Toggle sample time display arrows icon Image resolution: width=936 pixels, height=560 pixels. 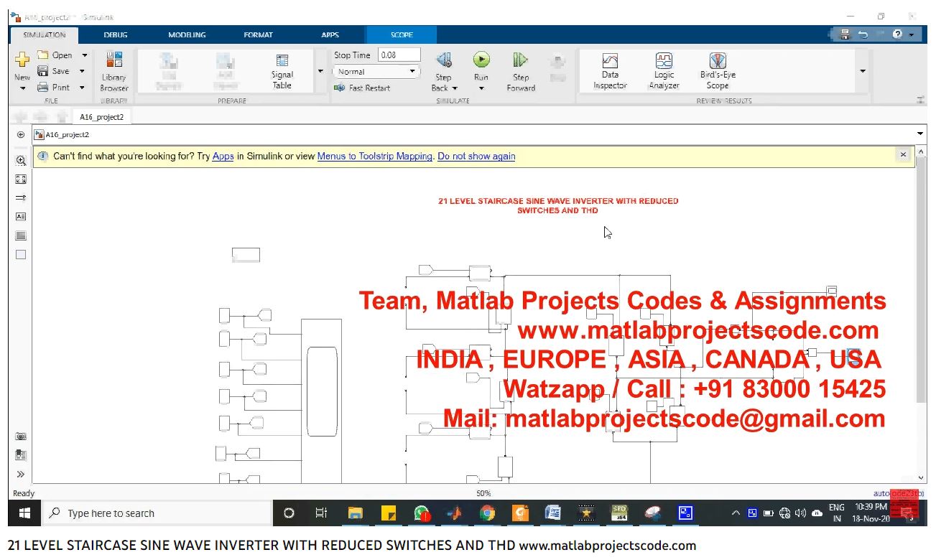(21, 197)
